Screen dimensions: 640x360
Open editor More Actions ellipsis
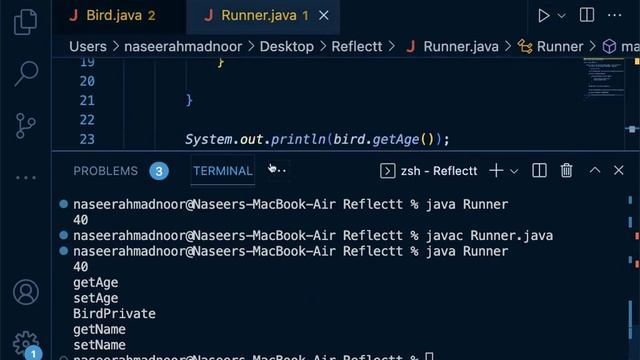tap(614, 16)
